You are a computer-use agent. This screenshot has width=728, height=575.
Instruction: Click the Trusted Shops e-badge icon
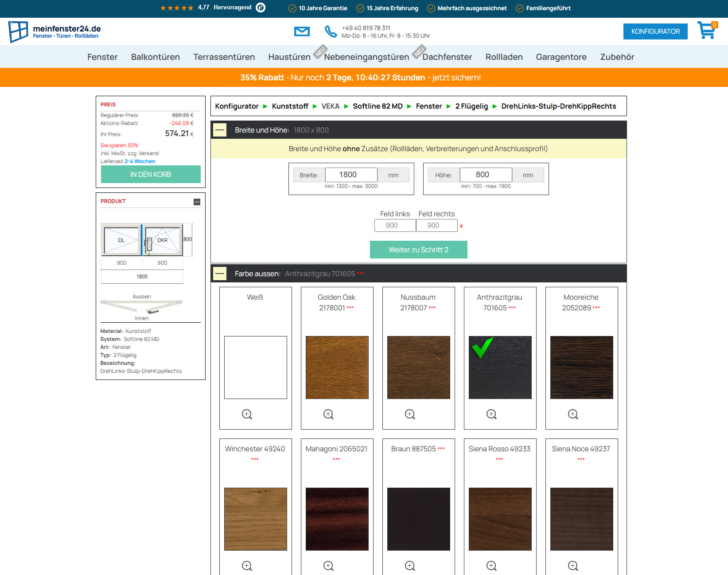[x=261, y=8]
